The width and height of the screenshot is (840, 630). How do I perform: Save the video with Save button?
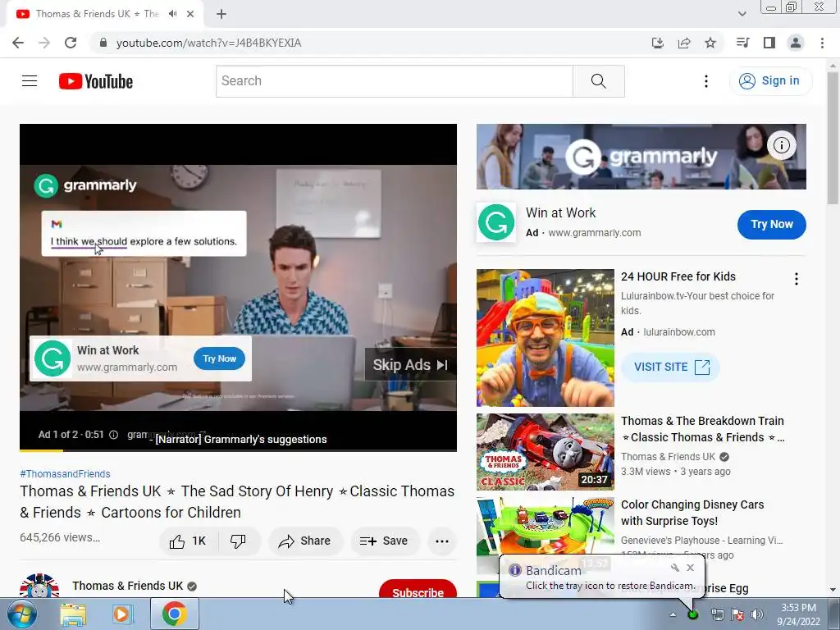[x=384, y=541]
